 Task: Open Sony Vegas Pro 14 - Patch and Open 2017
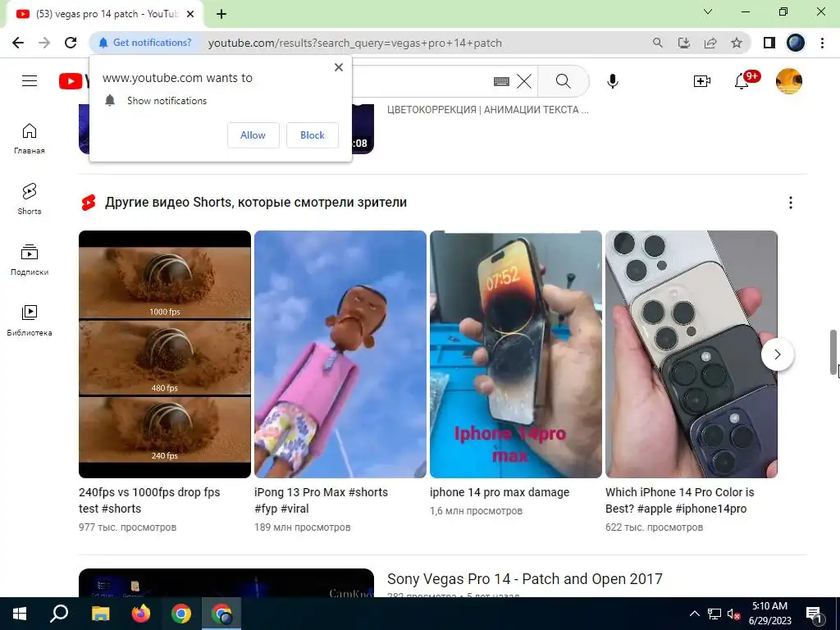point(525,579)
